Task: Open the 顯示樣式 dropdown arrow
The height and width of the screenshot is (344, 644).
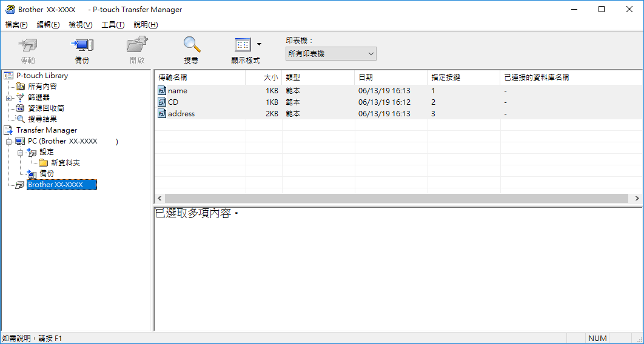Action: pos(259,44)
